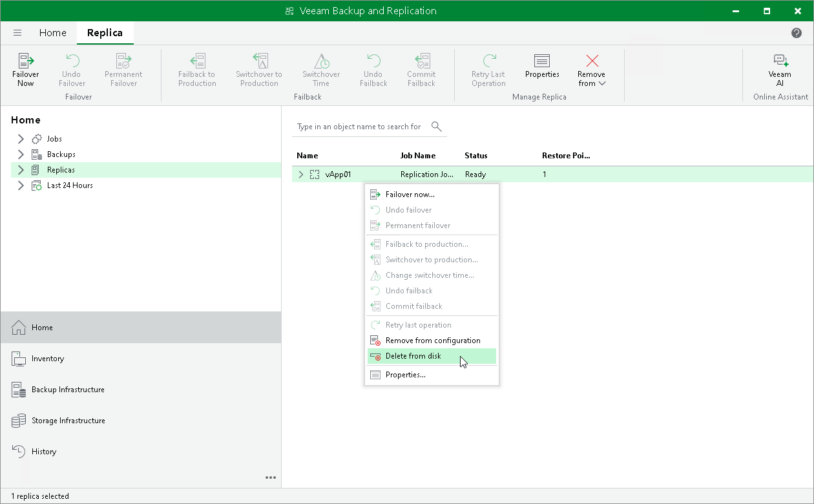Sort by the Job Name column header
This screenshot has height=504, width=814.
point(418,156)
